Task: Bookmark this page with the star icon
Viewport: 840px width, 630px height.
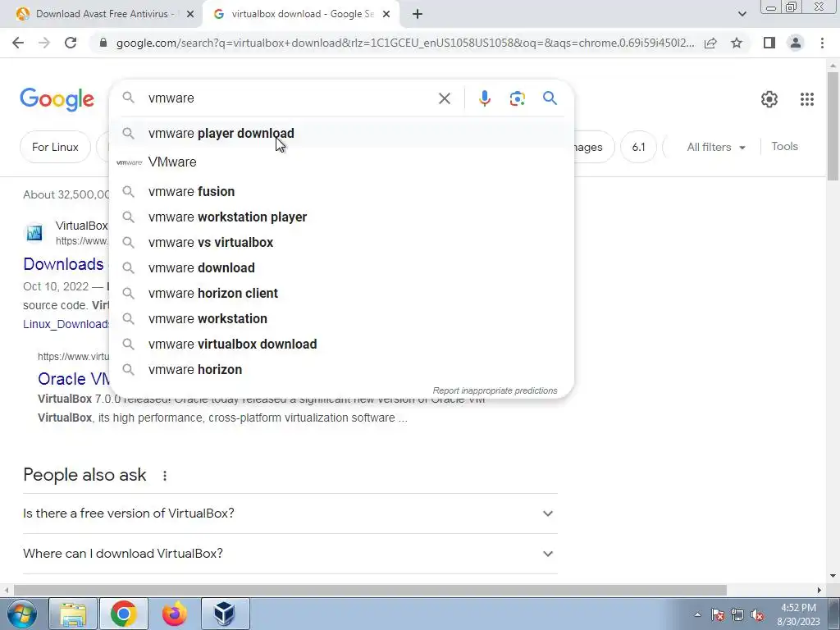Action: click(x=737, y=43)
